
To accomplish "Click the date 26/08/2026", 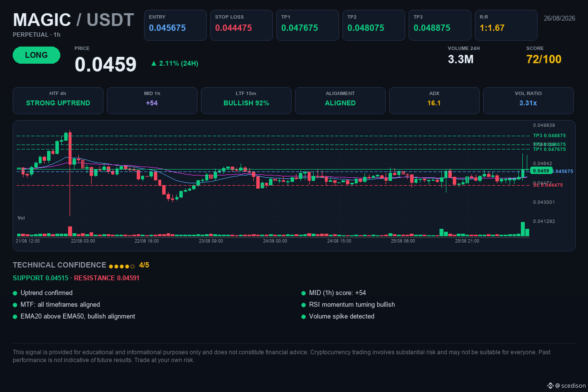I will click(560, 18).
